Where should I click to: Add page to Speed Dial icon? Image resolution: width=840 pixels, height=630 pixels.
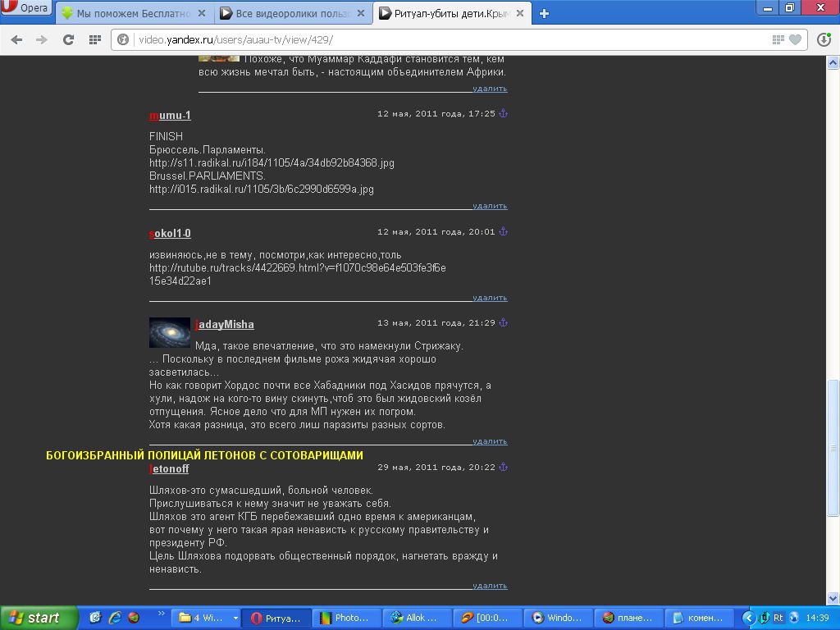click(x=778, y=39)
